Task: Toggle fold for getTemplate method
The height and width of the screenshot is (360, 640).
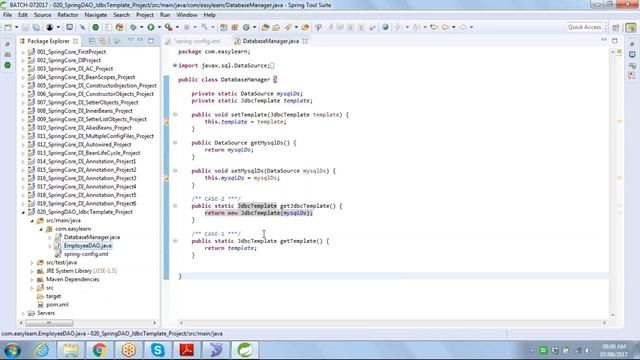Action: pos(175,241)
